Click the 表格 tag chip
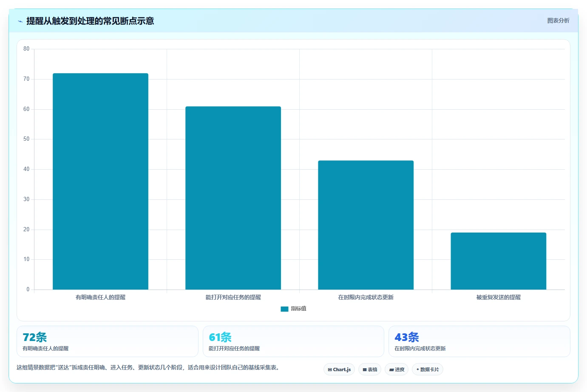This screenshot has height=392, width=587. 370,369
